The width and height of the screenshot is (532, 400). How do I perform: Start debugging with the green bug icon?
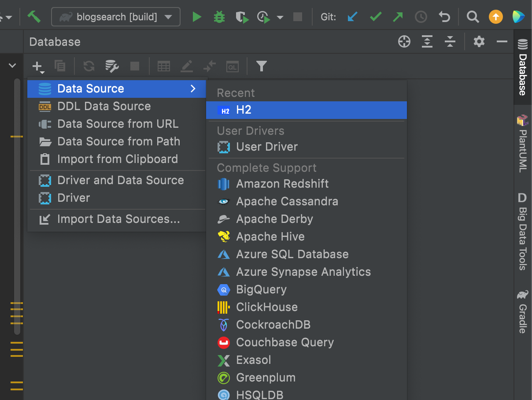219,17
